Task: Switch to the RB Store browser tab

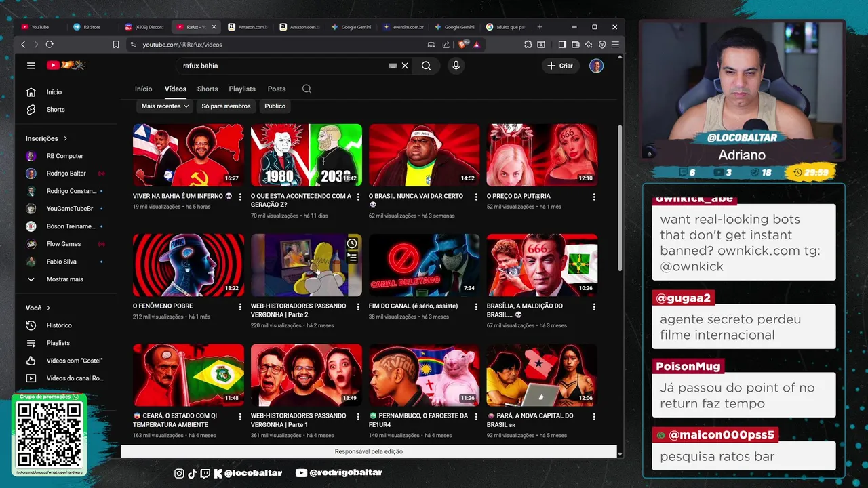Action: pos(91,27)
